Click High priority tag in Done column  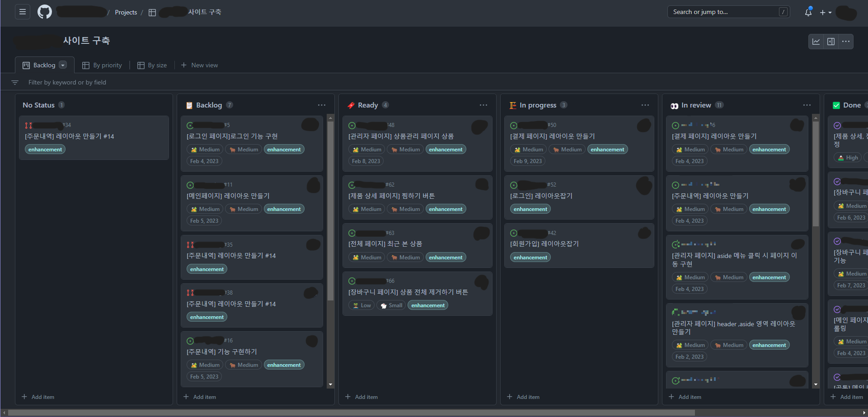tap(848, 158)
